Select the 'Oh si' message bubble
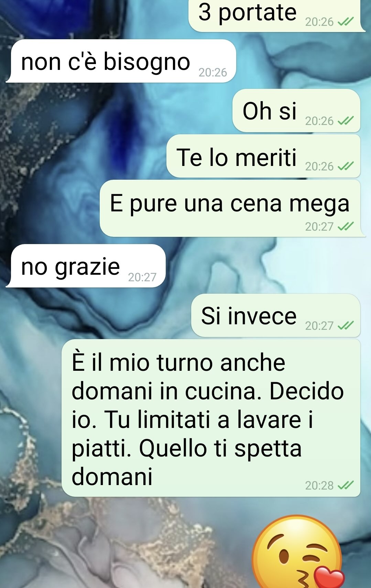371x588 pixels. [296, 111]
